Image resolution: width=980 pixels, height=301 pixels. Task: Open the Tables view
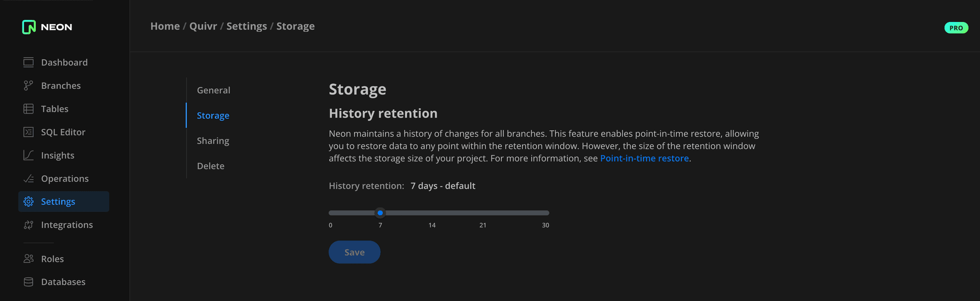55,108
